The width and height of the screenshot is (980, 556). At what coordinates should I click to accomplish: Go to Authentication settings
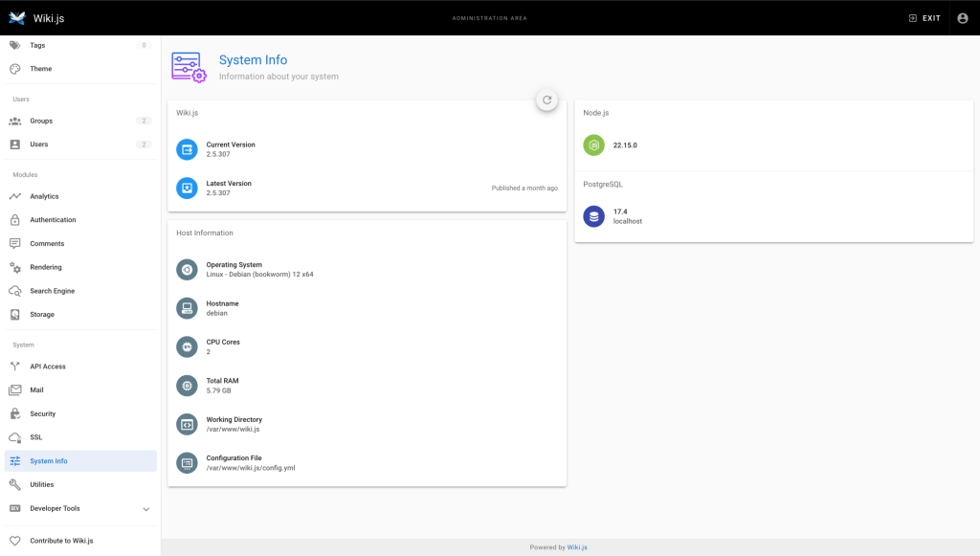pos(53,220)
